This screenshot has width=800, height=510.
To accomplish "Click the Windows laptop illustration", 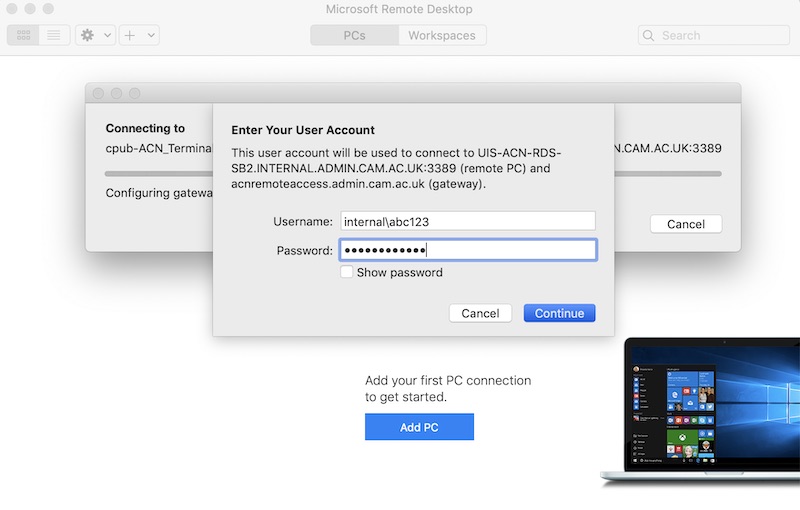I will (x=700, y=412).
